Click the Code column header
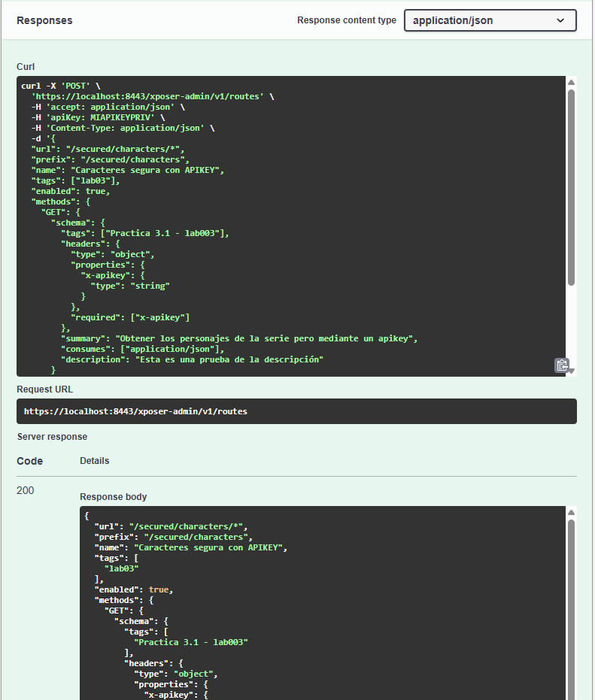The width and height of the screenshot is (595, 700). (x=29, y=461)
